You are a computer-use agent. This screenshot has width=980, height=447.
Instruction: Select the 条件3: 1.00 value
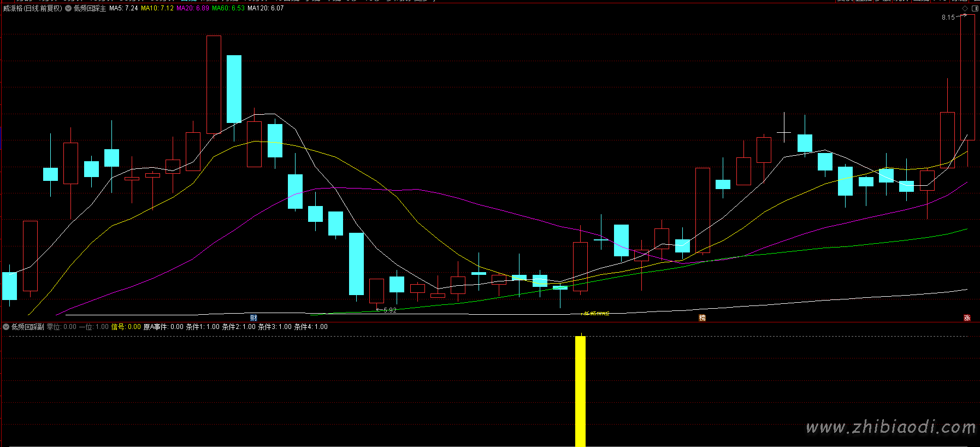[275, 327]
